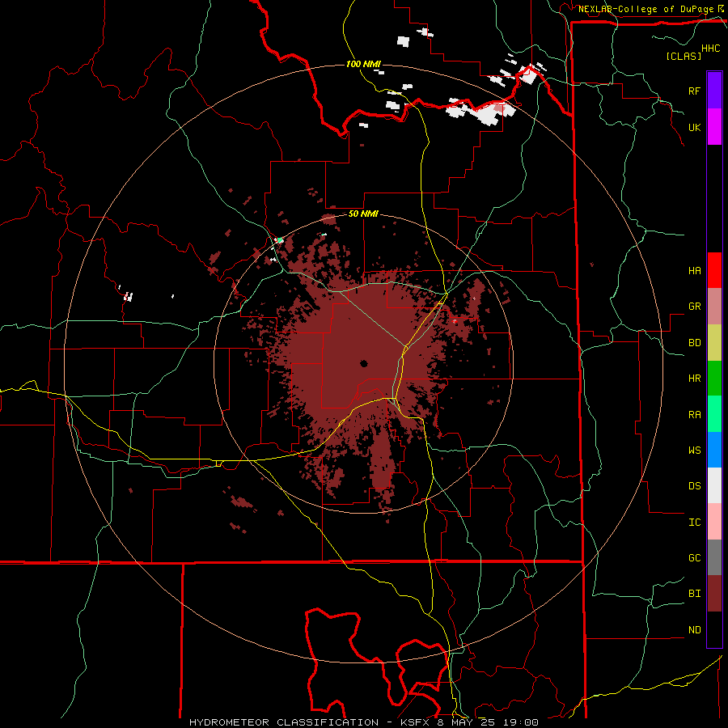The height and width of the screenshot is (728, 728).
Task: Click the 'RA' legend label
Action: (694, 415)
